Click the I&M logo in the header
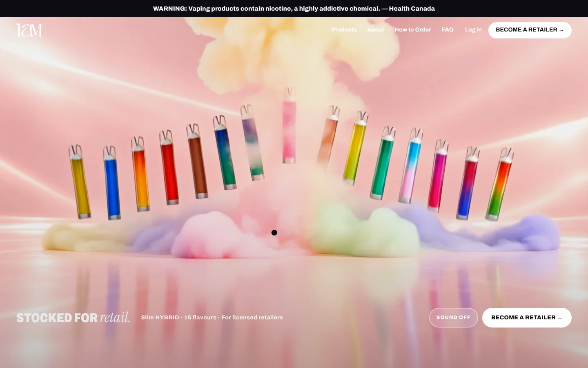The image size is (588, 368). [x=29, y=30]
